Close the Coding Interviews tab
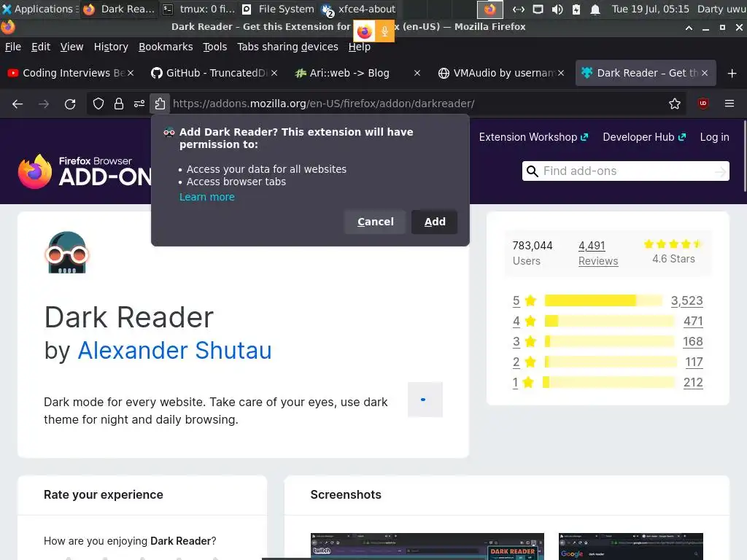The width and height of the screenshot is (747, 560). (x=131, y=73)
